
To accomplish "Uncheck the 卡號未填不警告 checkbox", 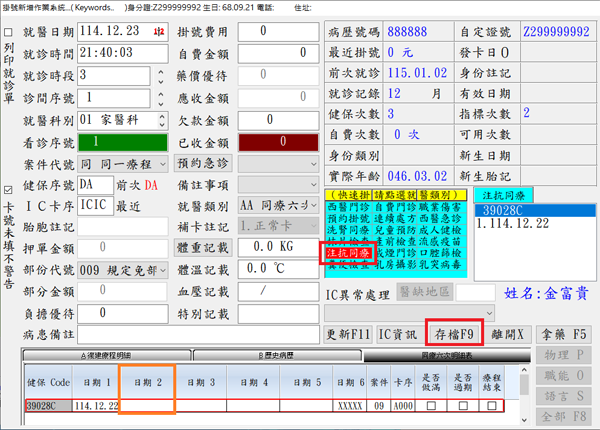I will (x=9, y=188).
